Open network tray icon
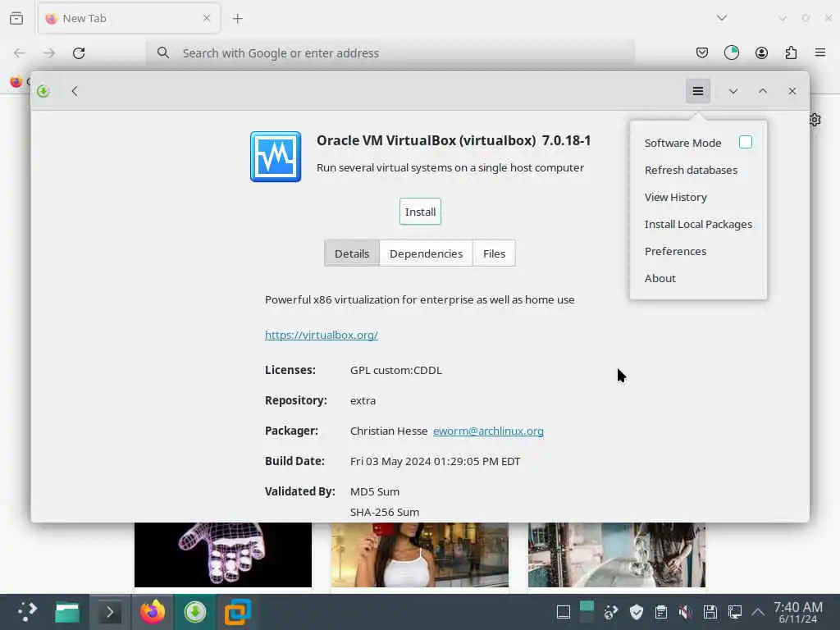 click(x=734, y=612)
